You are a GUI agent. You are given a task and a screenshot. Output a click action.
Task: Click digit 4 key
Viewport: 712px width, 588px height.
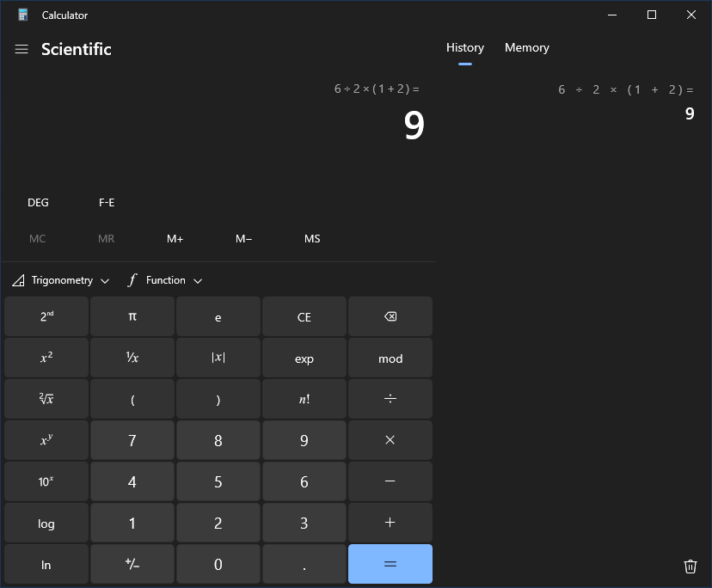pyautogui.click(x=132, y=481)
